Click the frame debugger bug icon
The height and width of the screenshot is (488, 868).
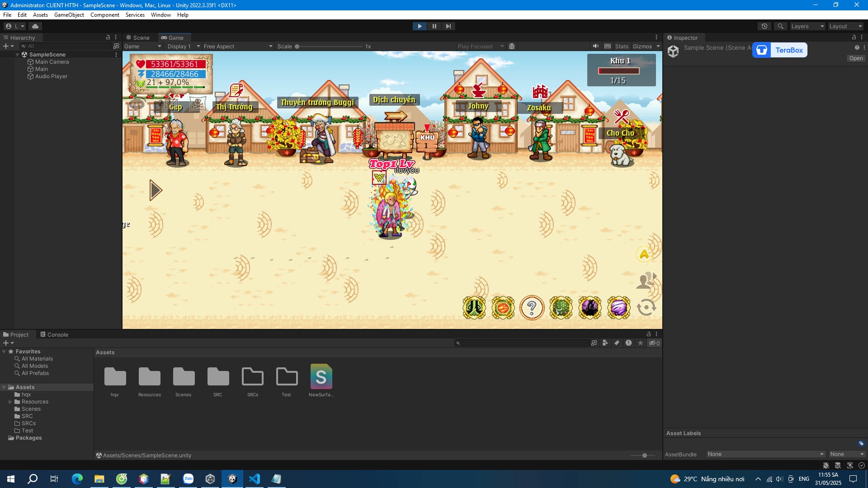(x=512, y=46)
